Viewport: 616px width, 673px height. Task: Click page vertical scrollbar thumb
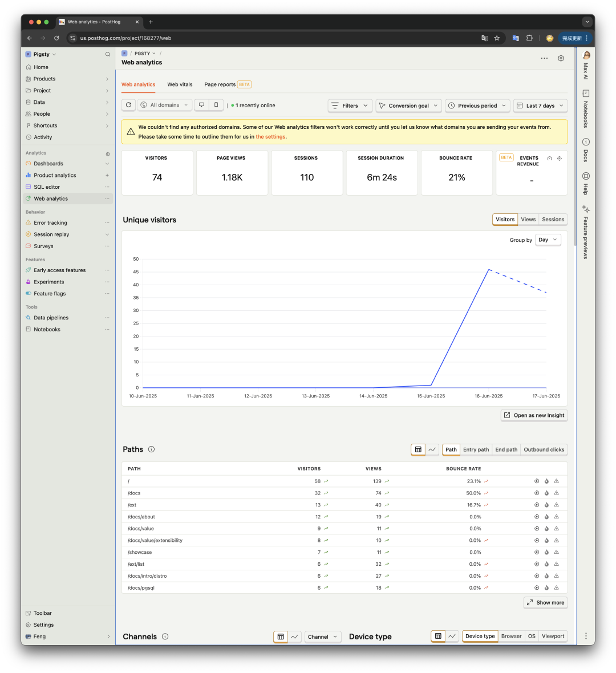click(576, 146)
